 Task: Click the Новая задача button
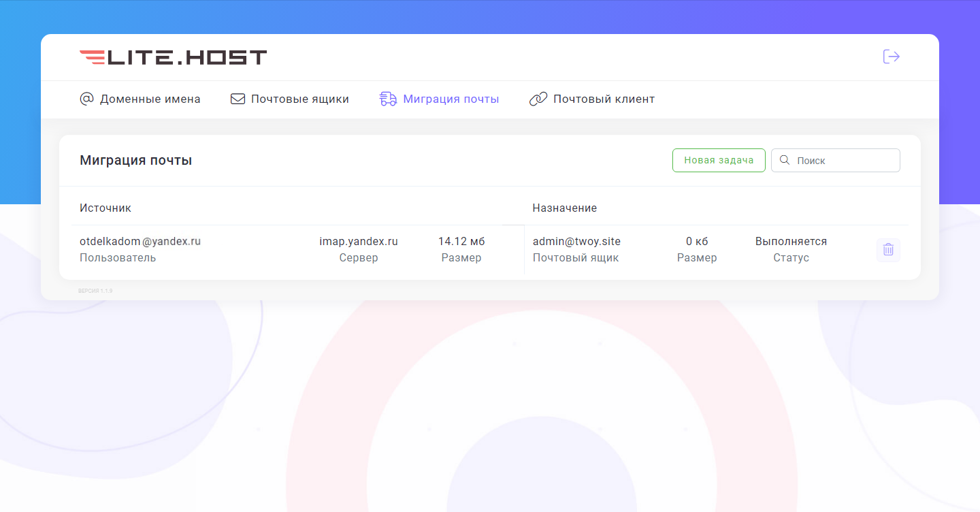tap(719, 160)
